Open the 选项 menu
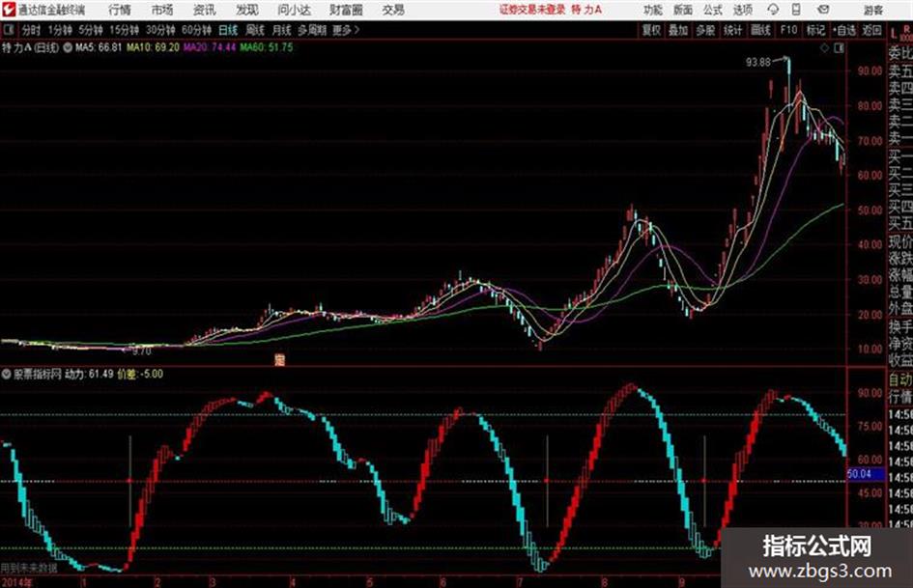The width and height of the screenshot is (913, 588). [742, 10]
